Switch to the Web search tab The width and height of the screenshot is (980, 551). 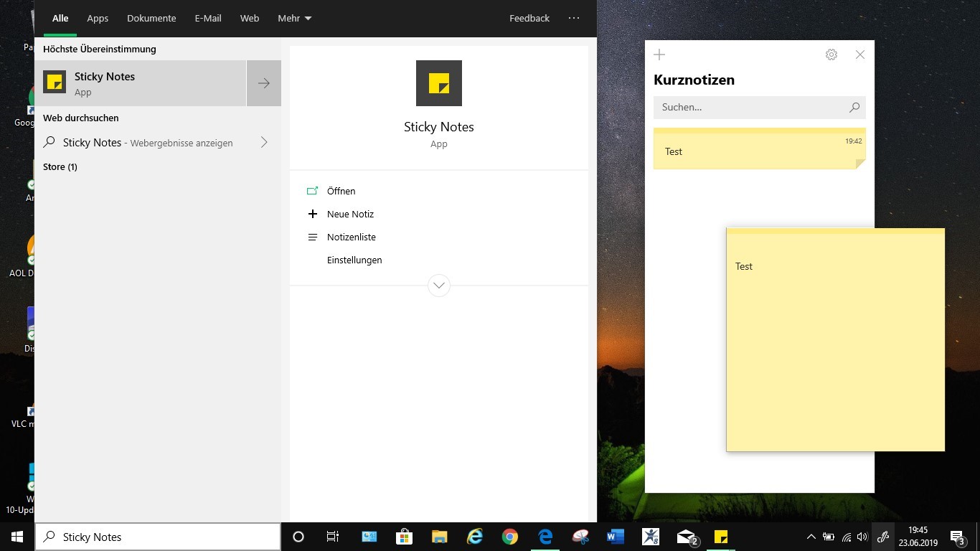[250, 18]
